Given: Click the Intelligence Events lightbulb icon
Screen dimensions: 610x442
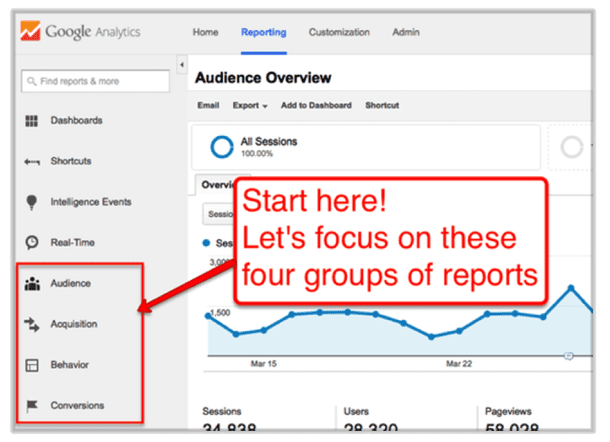Looking at the screenshot, I should (32, 202).
